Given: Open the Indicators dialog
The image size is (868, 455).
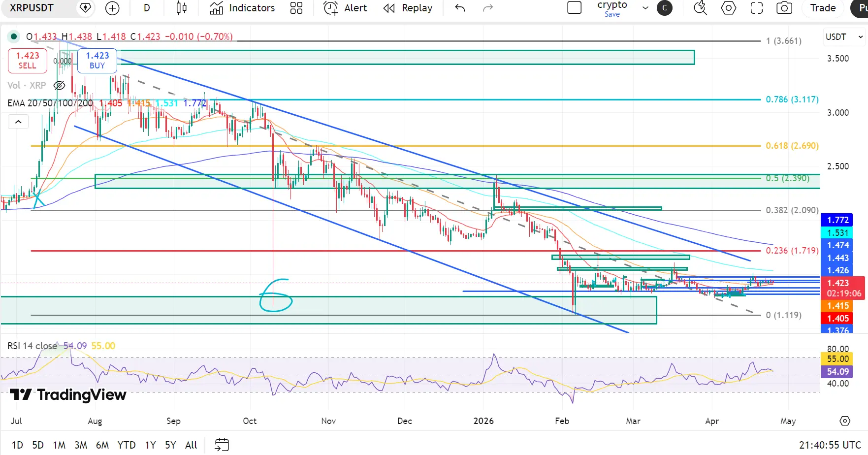Looking at the screenshot, I should 242,8.
